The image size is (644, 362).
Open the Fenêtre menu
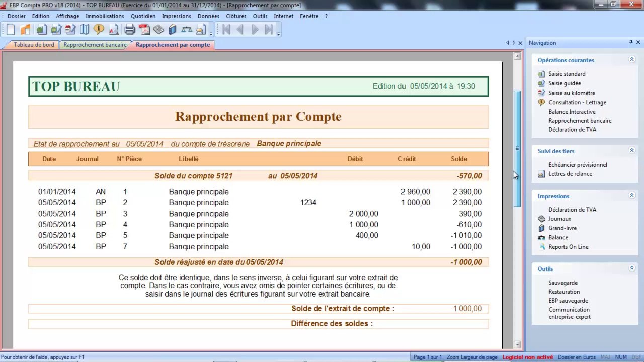[x=309, y=16]
